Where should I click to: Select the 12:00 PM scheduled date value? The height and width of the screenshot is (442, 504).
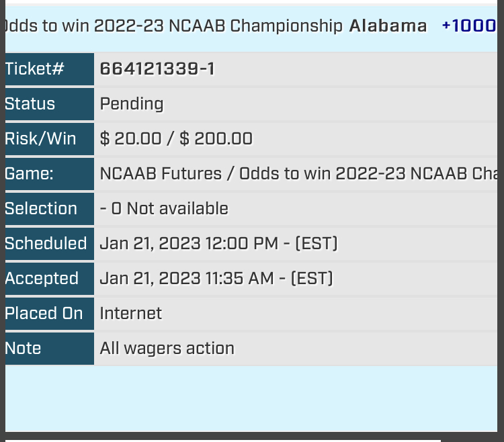[218, 244]
